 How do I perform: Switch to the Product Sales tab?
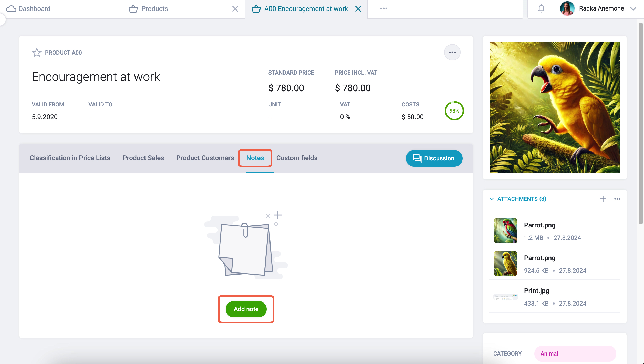pos(143,158)
